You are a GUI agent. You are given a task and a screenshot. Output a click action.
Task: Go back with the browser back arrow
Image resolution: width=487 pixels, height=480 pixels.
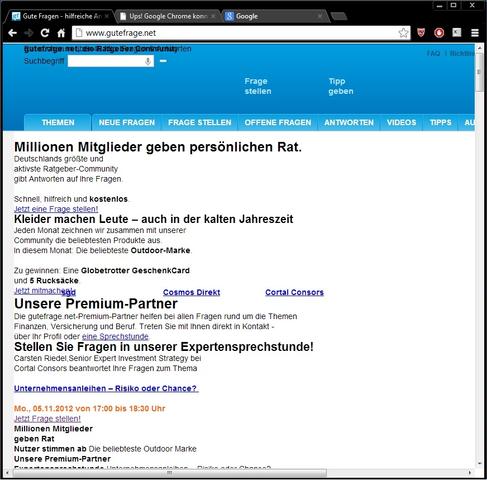click(x=13, y=33)
